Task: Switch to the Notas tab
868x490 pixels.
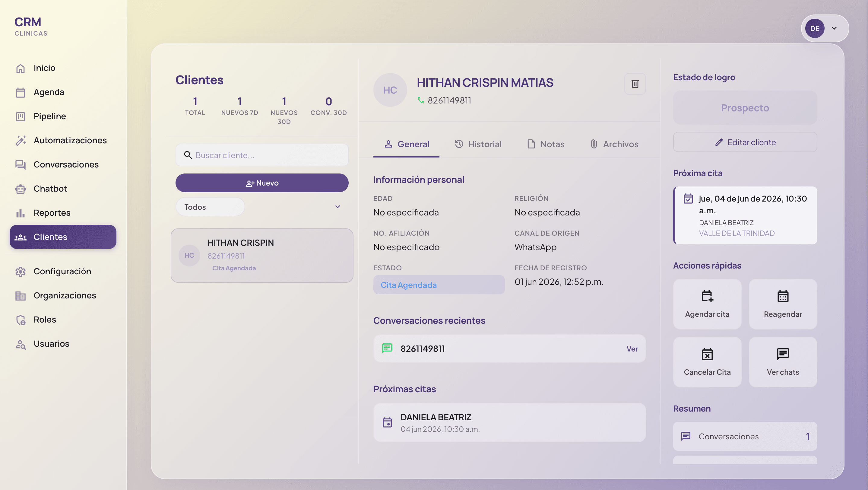Action: coord(546,144)
